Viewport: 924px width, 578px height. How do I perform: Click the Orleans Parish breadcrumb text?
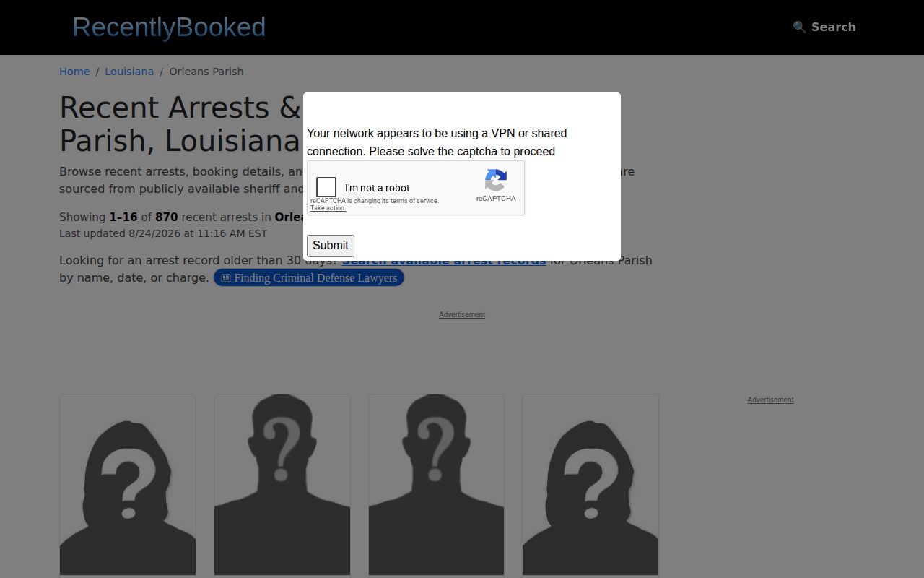tap(206, 72)
